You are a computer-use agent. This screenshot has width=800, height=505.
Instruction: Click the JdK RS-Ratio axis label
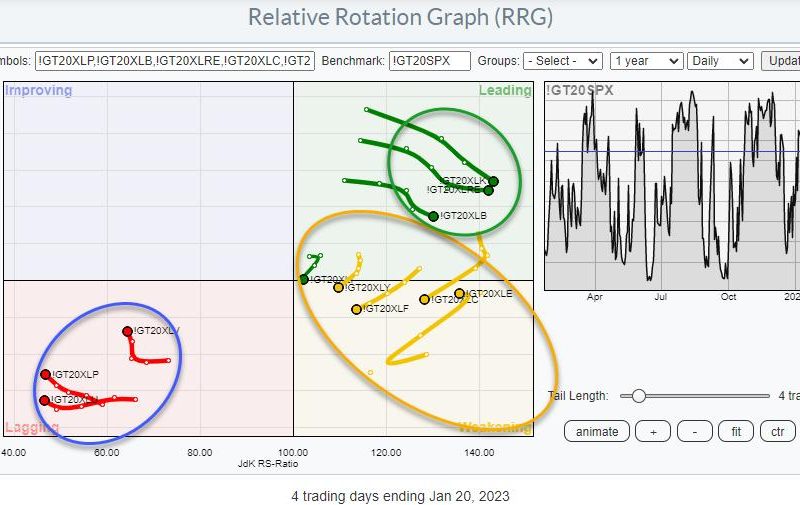pos(268,464)
